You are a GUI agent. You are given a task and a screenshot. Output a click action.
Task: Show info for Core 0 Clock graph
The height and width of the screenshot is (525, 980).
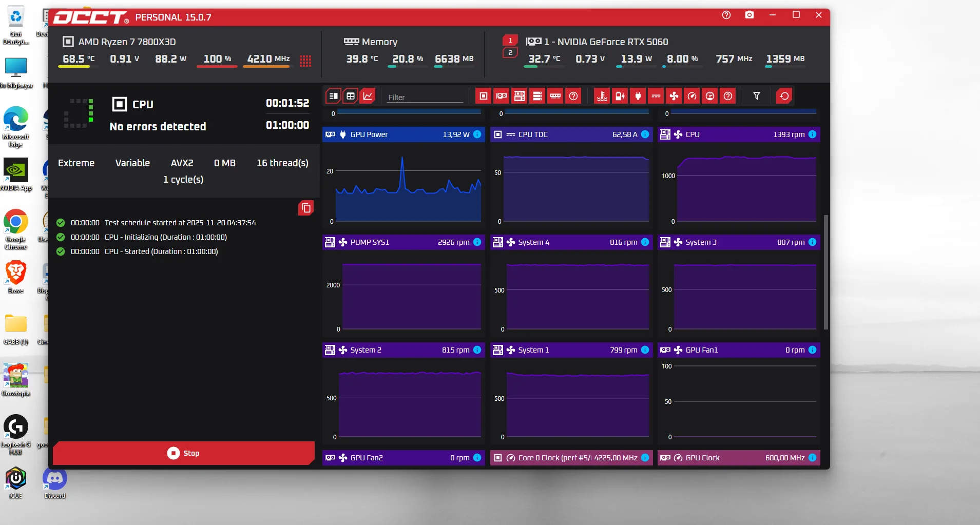click(645, 458)
